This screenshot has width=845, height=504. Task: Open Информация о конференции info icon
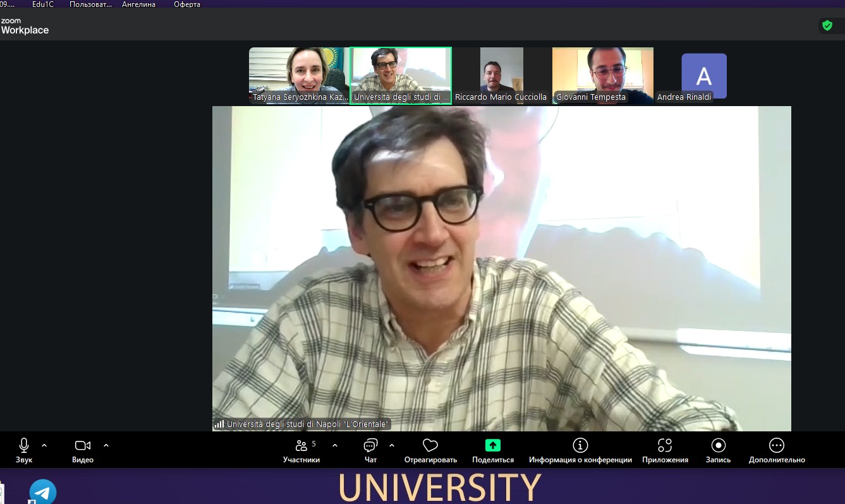580,446
